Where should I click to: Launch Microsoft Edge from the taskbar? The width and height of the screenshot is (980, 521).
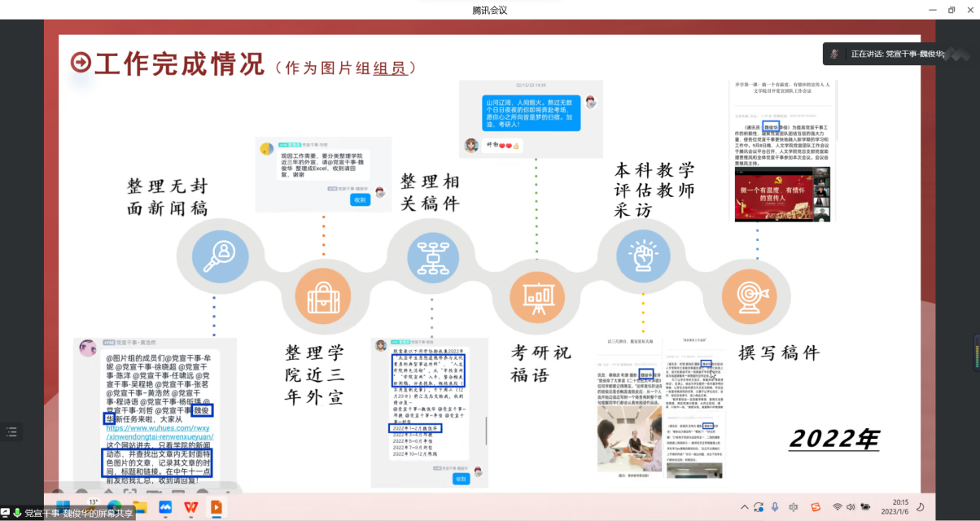pos(114,507)
